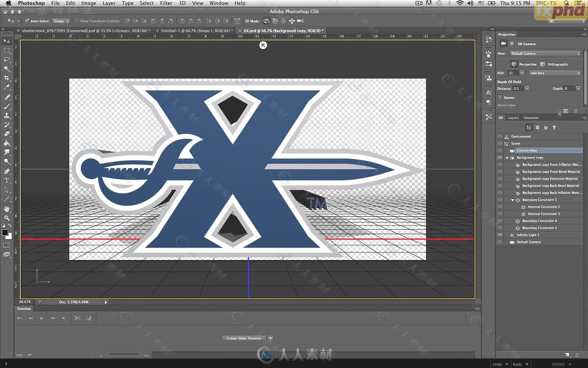Image resolution: width=588 pixels, height=368 pixels.
Task: Select the Smudge tool
Action: pos(7,152)
